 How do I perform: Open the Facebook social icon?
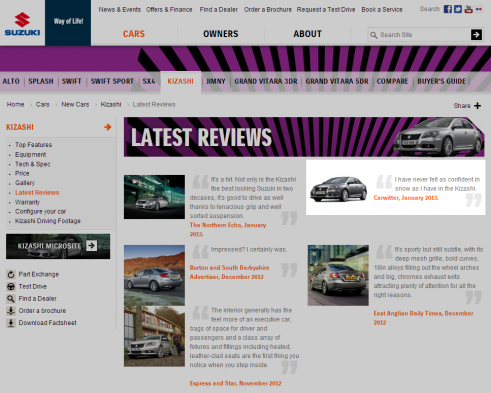[x=448, y=9]
